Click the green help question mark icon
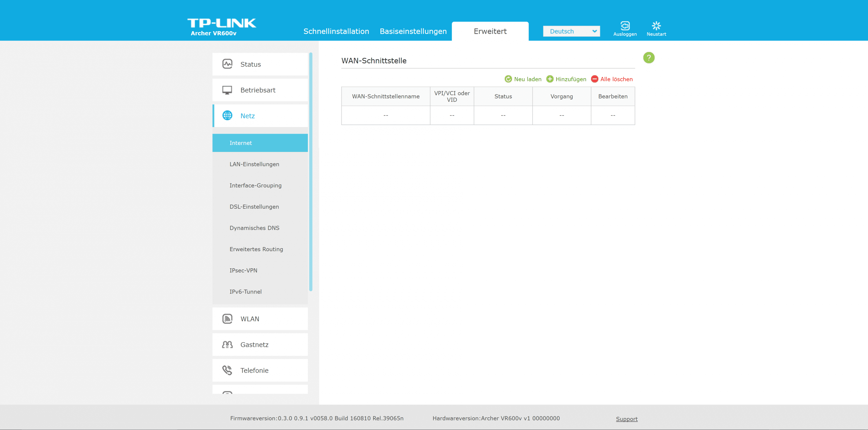The image size is (868, 430). click(x=649, y=58)
